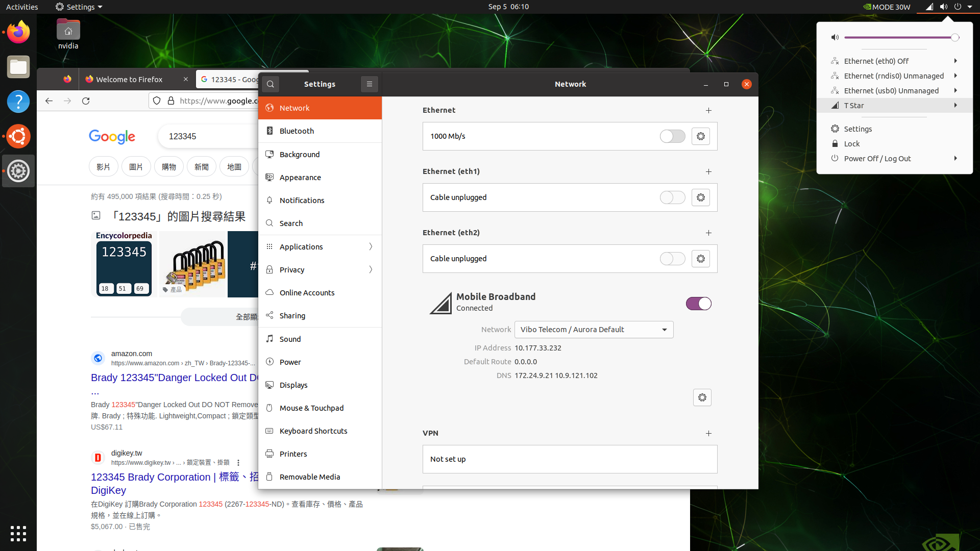The height and width of the screenshot is (551, 980).
Task: Toggle the 1000 Mb/s Ethernet switch
Action: tap(672, 136)
